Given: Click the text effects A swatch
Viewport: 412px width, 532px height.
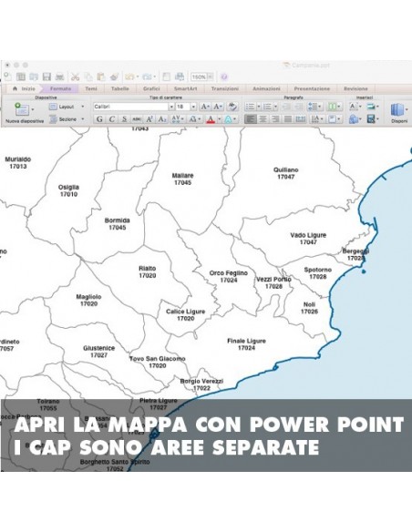Looking at the screenshot, I should point(228,119).
